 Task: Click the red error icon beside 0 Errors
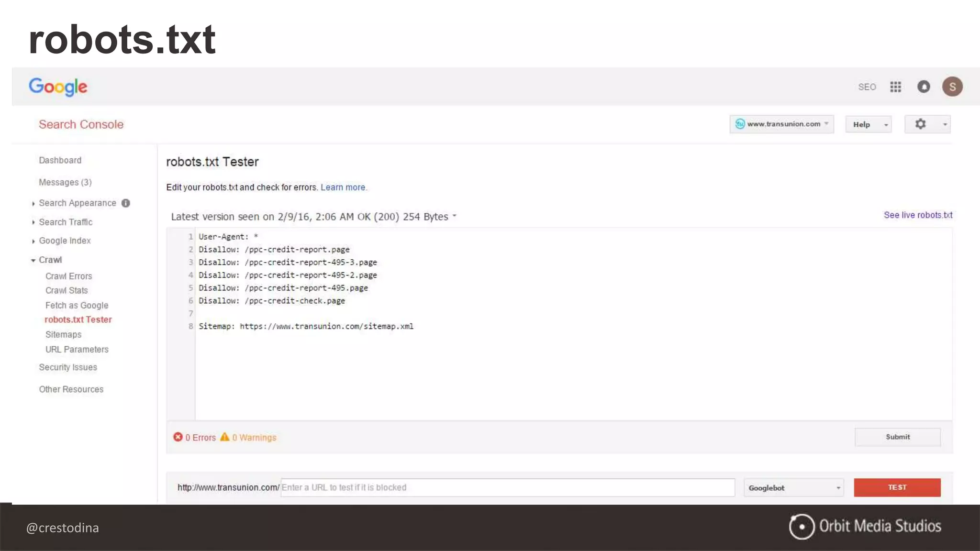click(x=178, y=437)
